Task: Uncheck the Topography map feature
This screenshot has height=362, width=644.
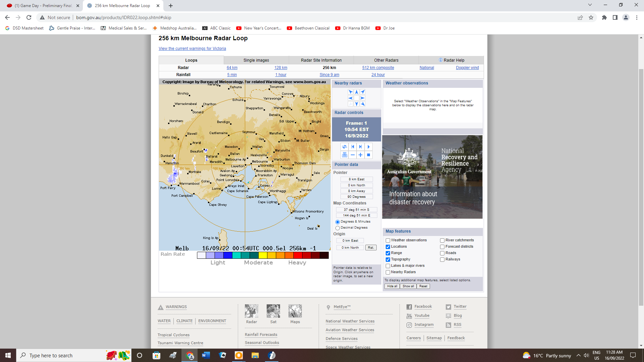Action: (x=388, y=259)
